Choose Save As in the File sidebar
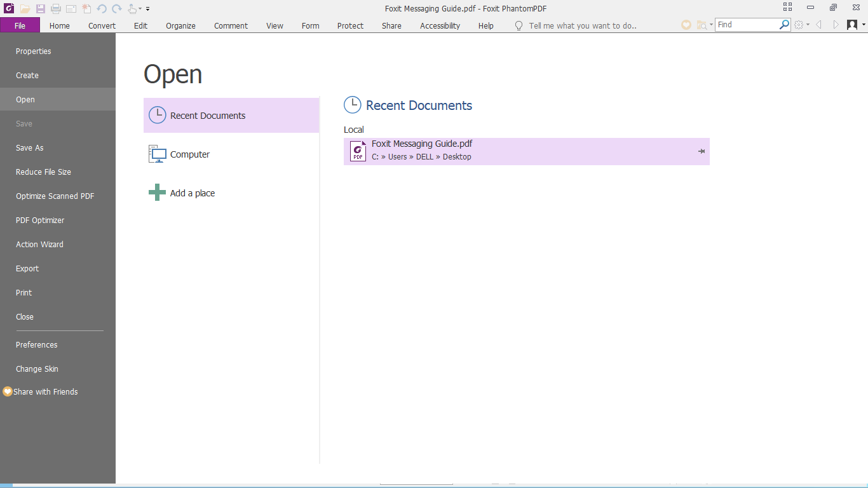The image size is (868, 488). point(58,148)
